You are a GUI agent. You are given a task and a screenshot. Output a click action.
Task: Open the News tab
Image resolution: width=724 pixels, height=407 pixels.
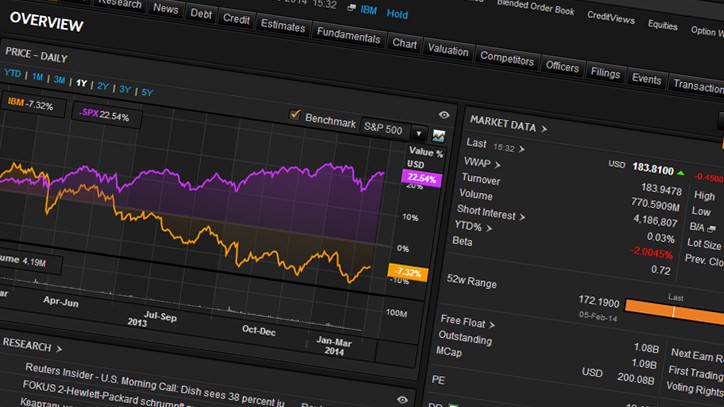pos(166,8)
